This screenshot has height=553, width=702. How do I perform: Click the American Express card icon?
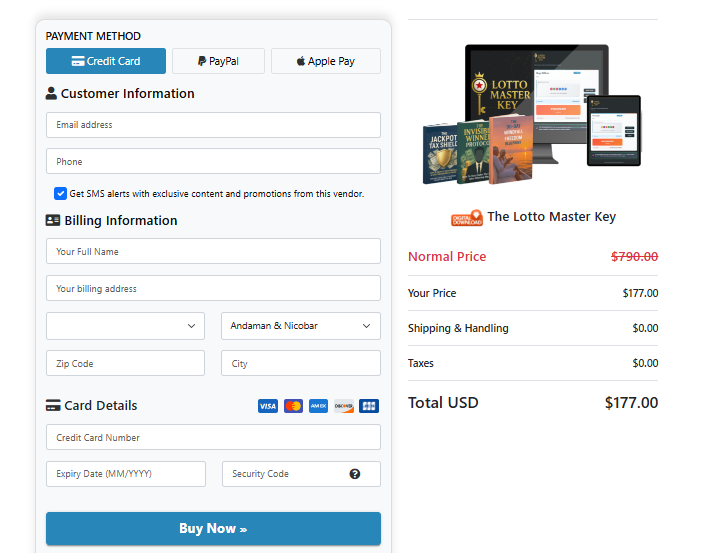318,406
